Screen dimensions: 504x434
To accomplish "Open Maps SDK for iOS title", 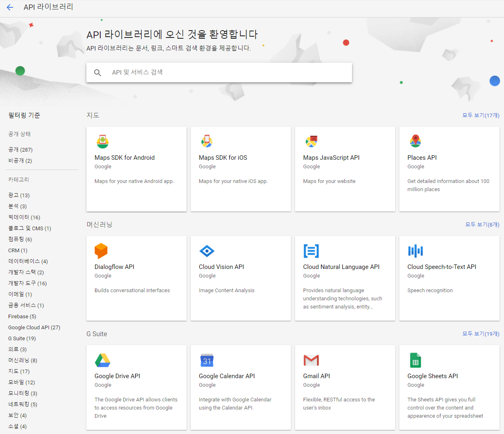I will pyautogui.click(x=223, y=158).
